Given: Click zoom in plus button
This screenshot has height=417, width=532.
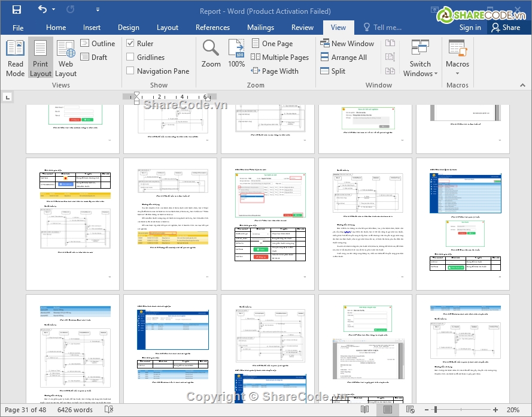Looking at the screenshot, I should point(495,410).
